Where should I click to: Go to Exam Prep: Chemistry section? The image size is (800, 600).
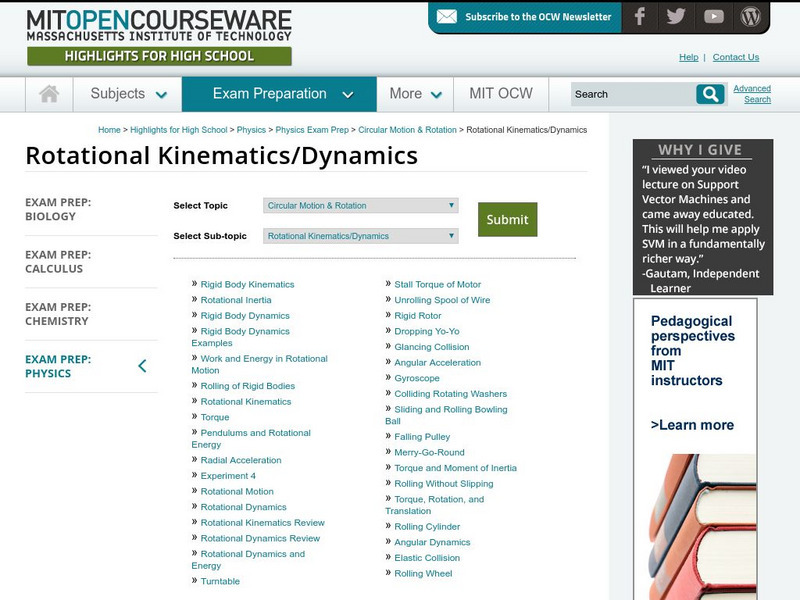57,314
